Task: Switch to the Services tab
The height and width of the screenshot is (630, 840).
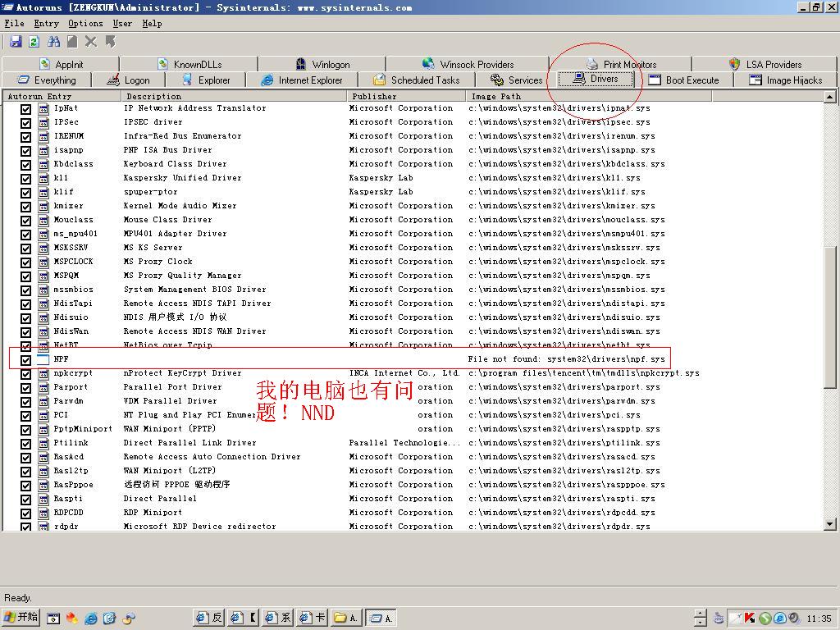Action: tap(516, 80)
